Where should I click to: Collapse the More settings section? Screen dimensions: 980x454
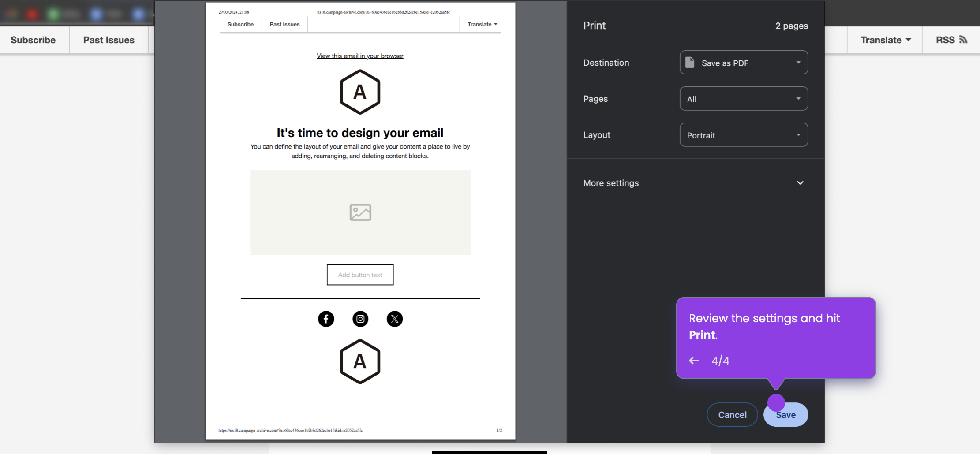tap(800, 183)
